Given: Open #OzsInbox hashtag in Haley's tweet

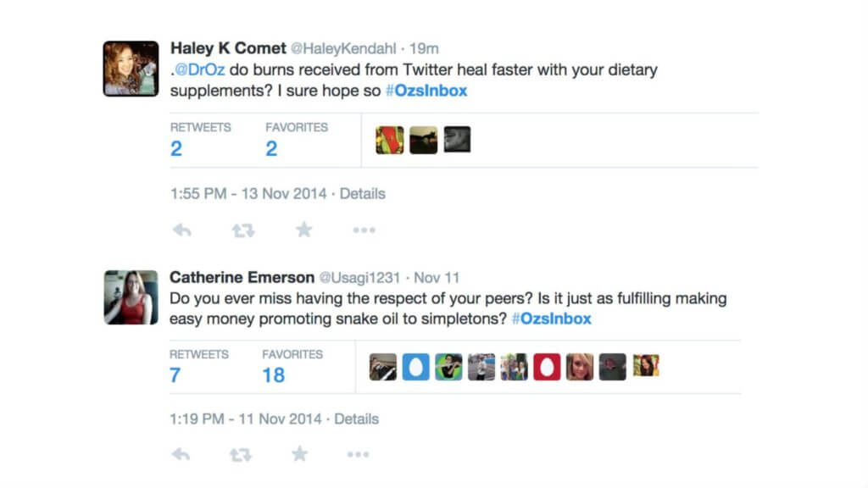Looking at the screenshot, I should 426,91.
